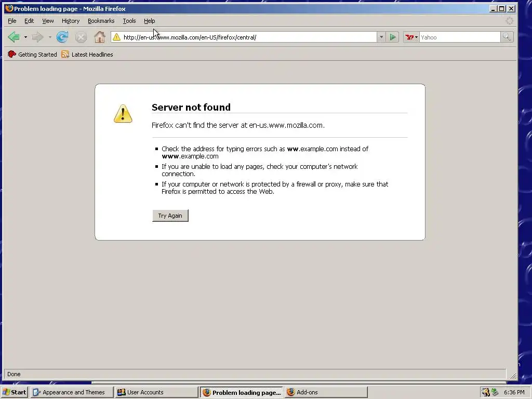Click the green Back arrow button
The height and width of the screenshot is (399, 532).
tap(14, 37)
